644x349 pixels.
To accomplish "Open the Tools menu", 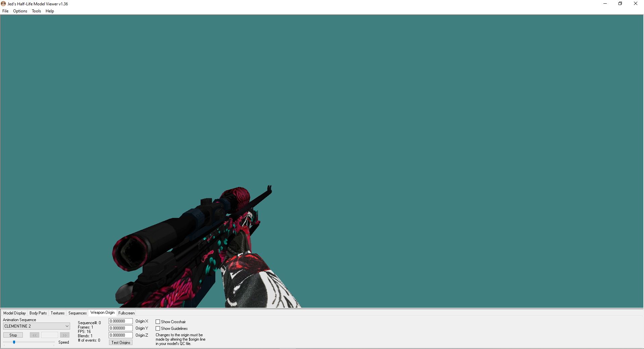I will click(x=36, y=11).
